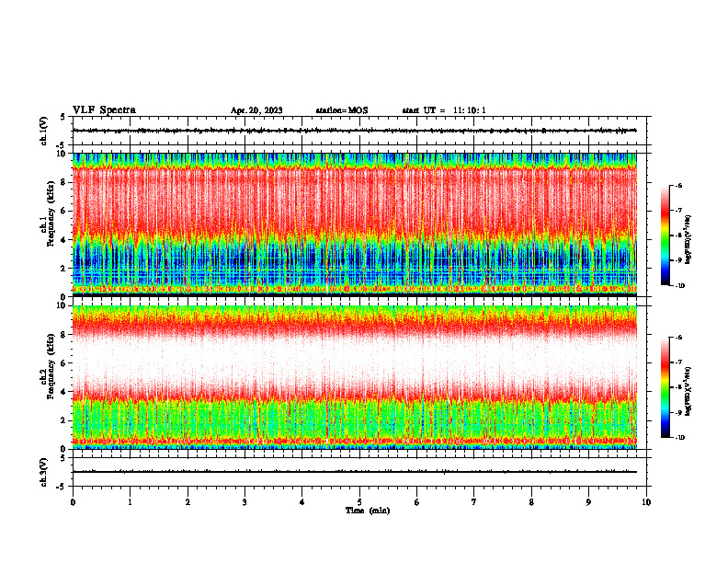This screenshot has height=563, width=728.
Task: Click the ch.1 spectrogram color scale bar
Action: click(665, 236)
